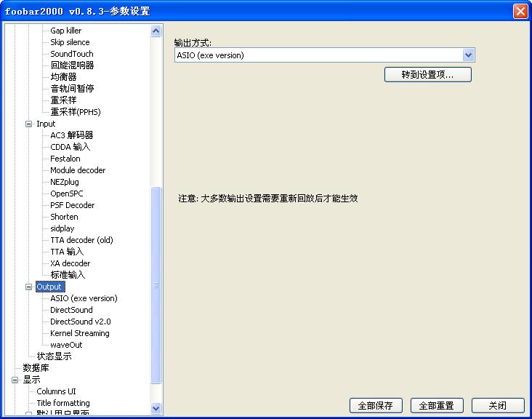532x419 pixels.
Task: Select waveOut in the tree
Action: pyautogui.click(x=66, y=345)
